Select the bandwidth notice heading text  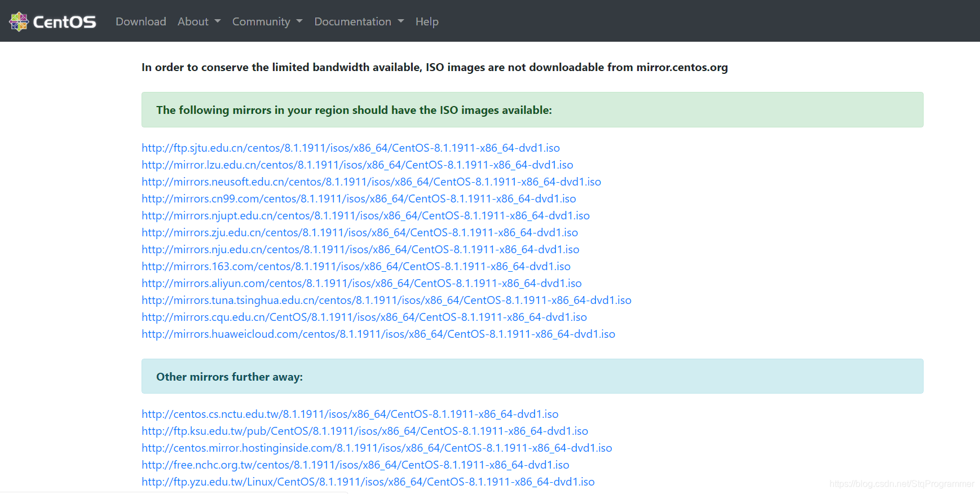[x=435, y=67]
